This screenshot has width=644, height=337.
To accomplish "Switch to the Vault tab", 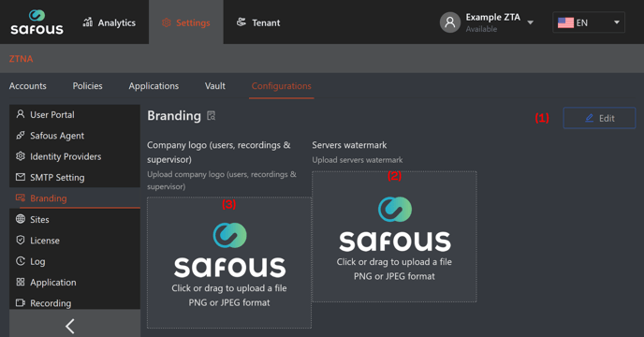I will coord(215,86).
